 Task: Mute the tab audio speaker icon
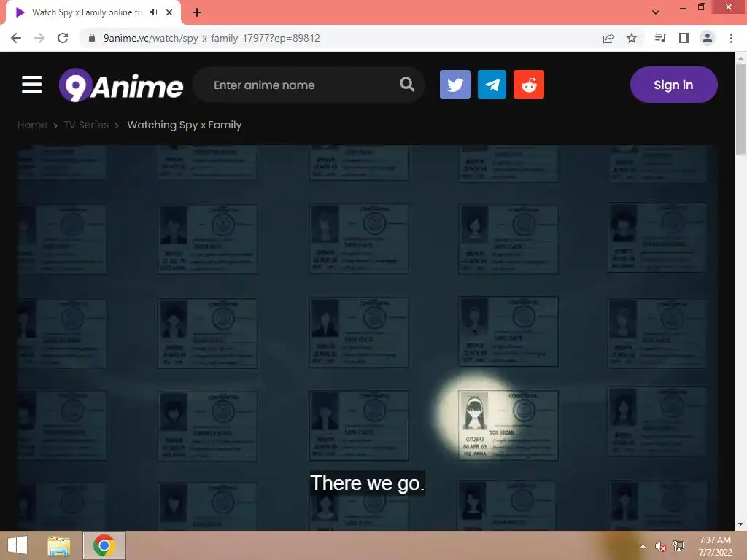153,12
